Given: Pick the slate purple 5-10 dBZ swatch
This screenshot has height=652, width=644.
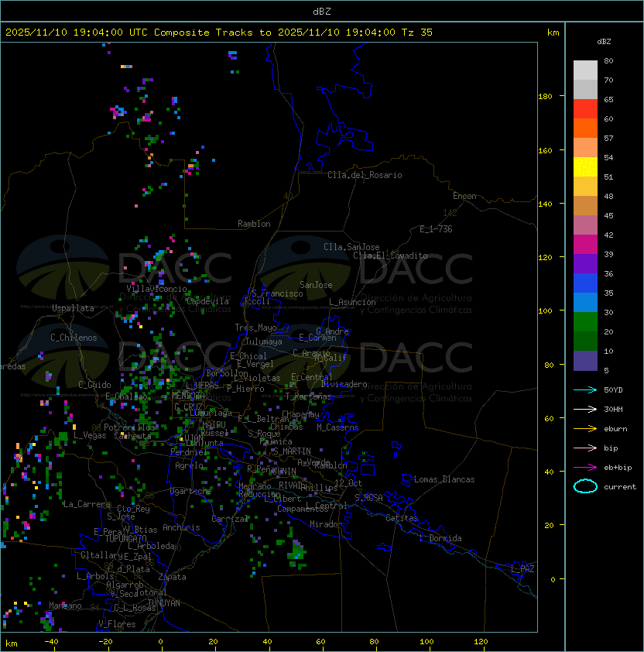Looking at the screenshot, I should (585, 361).
